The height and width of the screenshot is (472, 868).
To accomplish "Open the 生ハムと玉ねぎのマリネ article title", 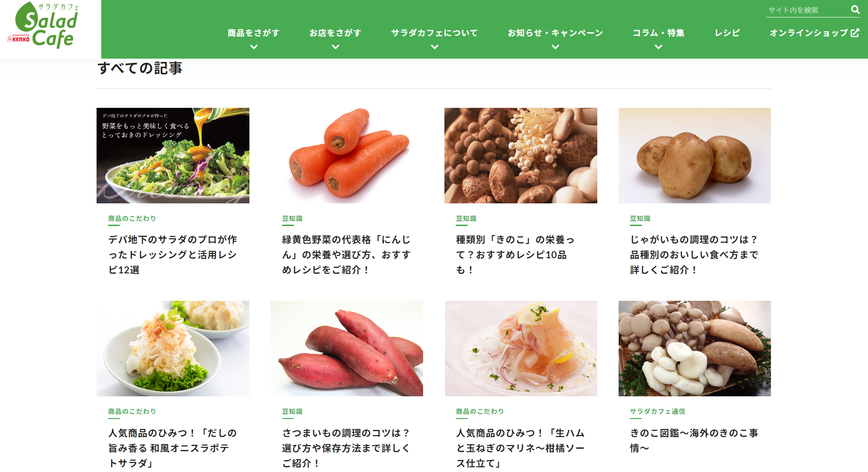I will [521, 448].
